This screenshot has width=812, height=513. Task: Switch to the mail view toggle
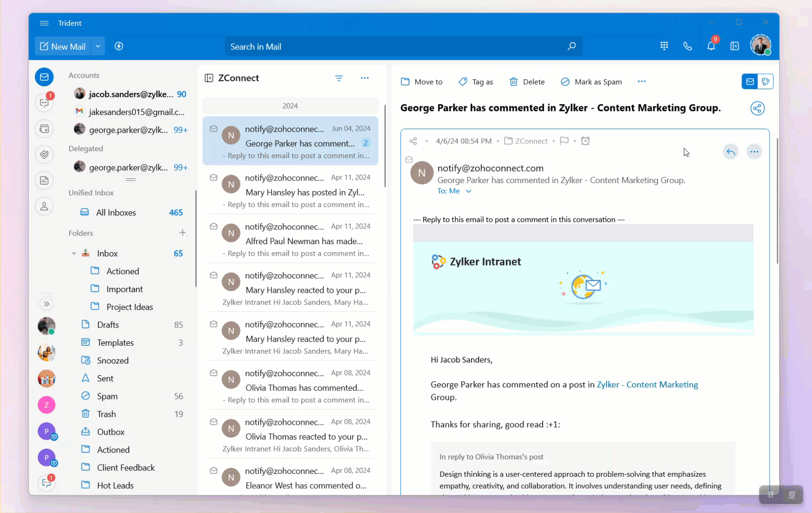pos(750,82)
